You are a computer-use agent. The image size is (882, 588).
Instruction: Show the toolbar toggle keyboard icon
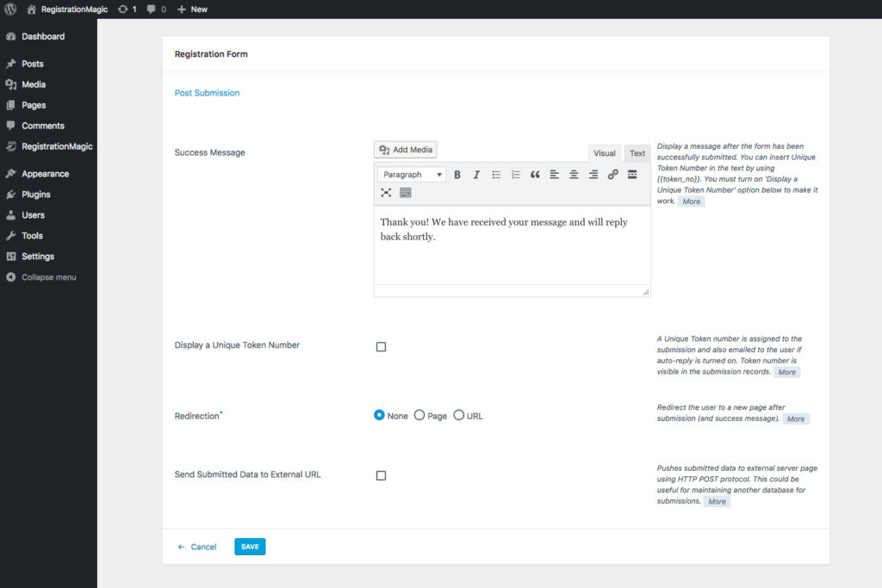406,192
